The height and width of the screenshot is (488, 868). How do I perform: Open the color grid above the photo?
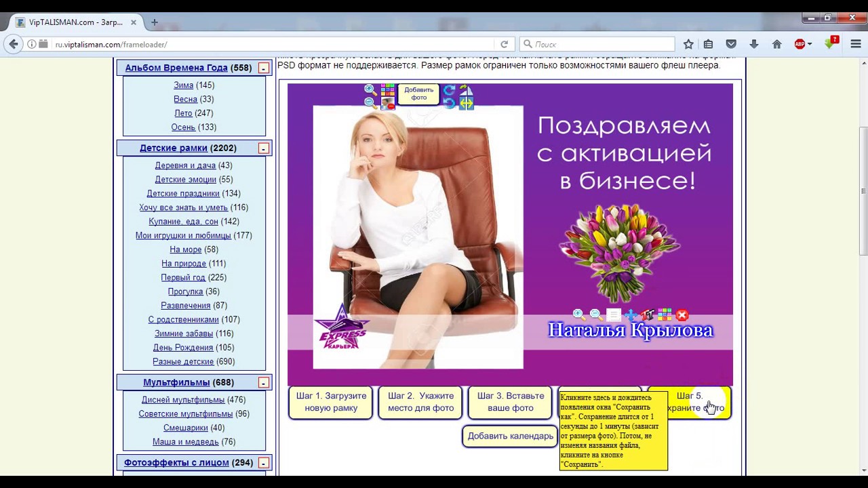click(x=388, y=90)
